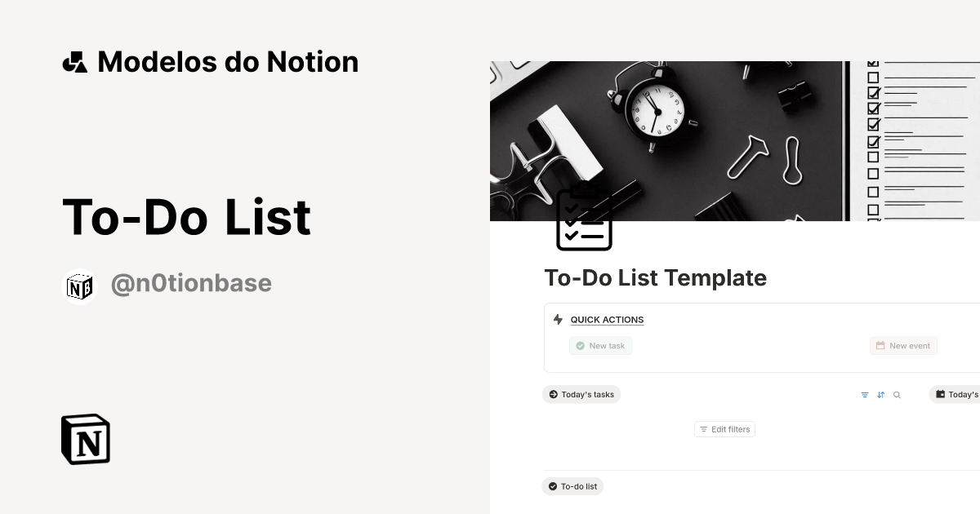This screenshot has height=514, width=980.
Task: Click the Edit filters button
Action: tap(724, 428)
